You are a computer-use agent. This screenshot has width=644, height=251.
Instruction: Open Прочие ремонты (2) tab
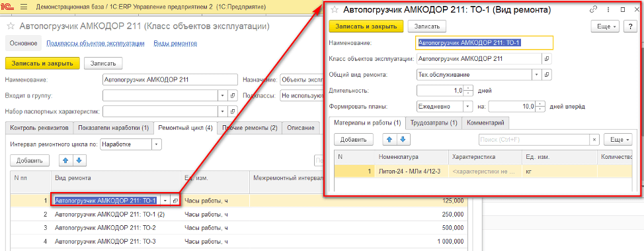[x=250, y=128]
